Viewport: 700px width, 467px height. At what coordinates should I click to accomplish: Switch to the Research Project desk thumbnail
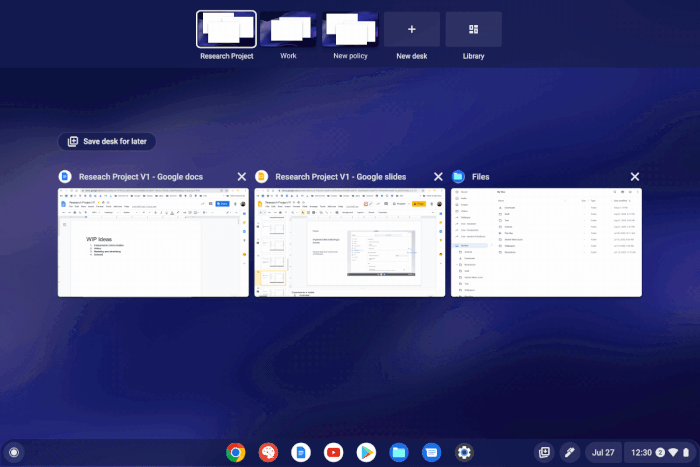click(x=226, y=29)
